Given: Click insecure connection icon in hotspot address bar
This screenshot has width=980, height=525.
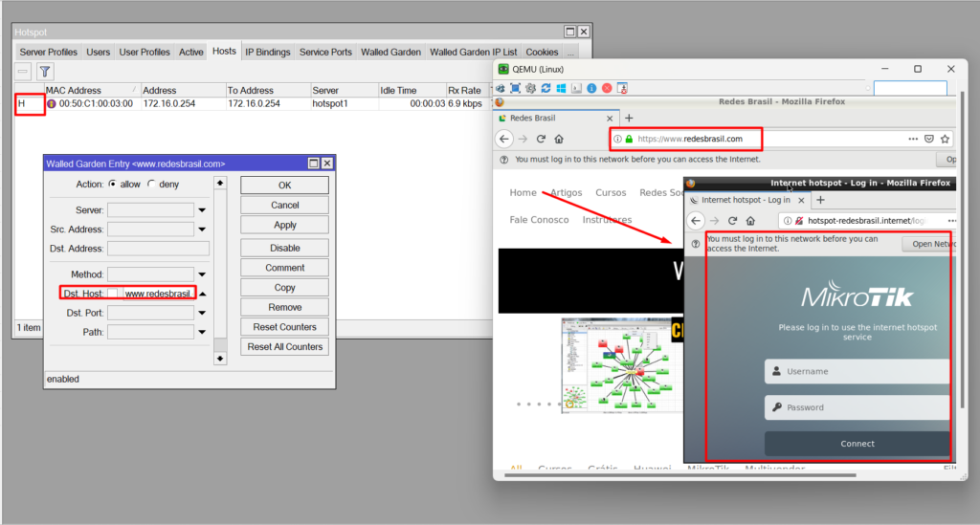Looking at the screenshot, I should pyautogui.click(x=799, y=220).
